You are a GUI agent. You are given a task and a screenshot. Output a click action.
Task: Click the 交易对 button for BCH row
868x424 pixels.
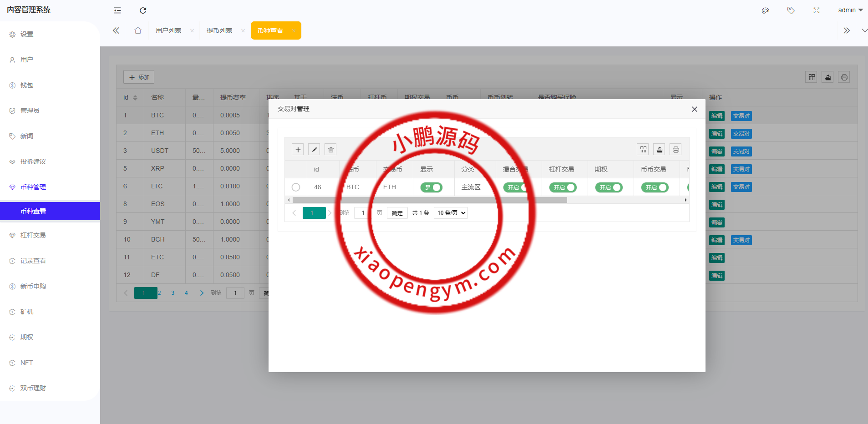tap(741, 240)
